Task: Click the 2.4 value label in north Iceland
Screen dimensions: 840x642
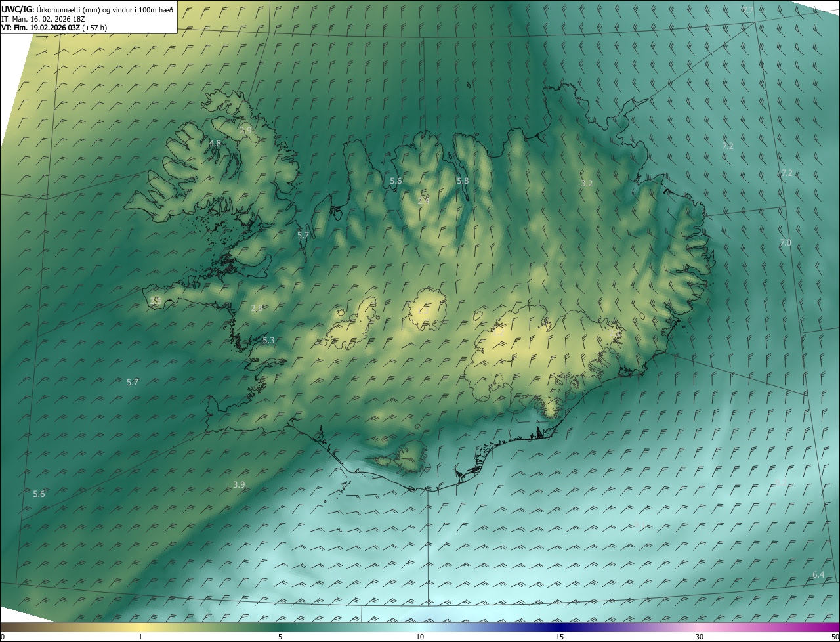Action: pos(423,201)
